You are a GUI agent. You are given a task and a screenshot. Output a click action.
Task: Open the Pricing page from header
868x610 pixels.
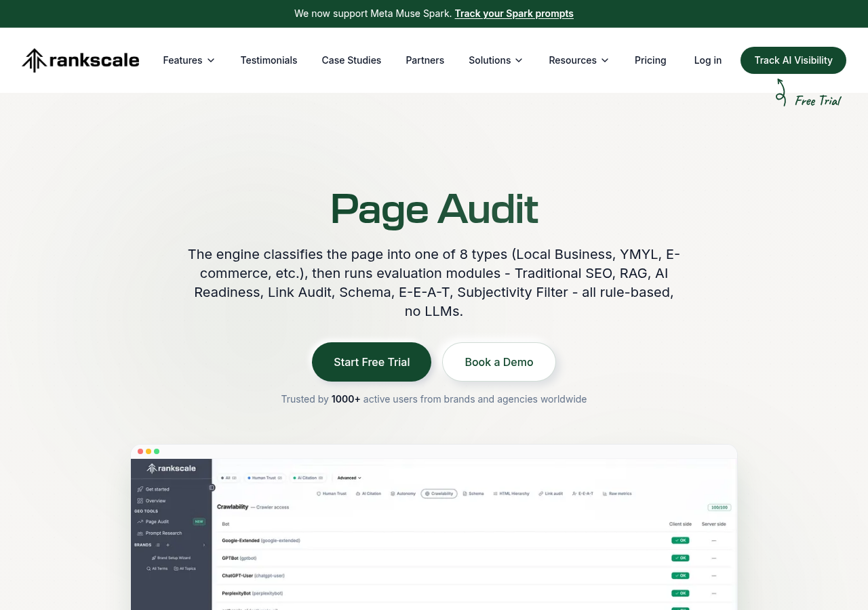[650, 60]
